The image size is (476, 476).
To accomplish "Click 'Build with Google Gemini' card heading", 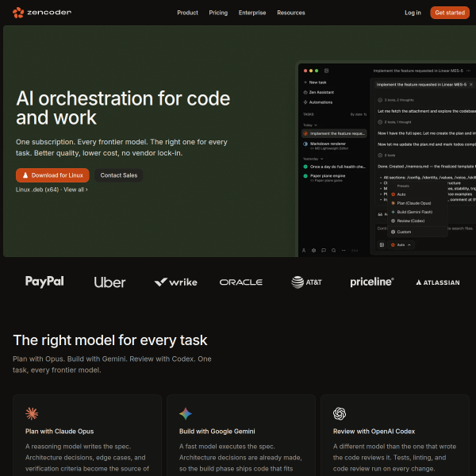I will pyautogui.click(x=217, y=432).
